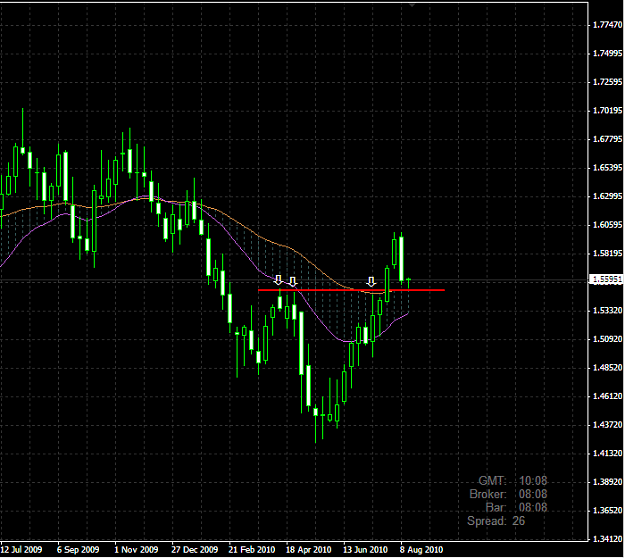Screen dimensions: 625x558
Task: Click the 1.50920 price scale label
Action: point(607,339)
